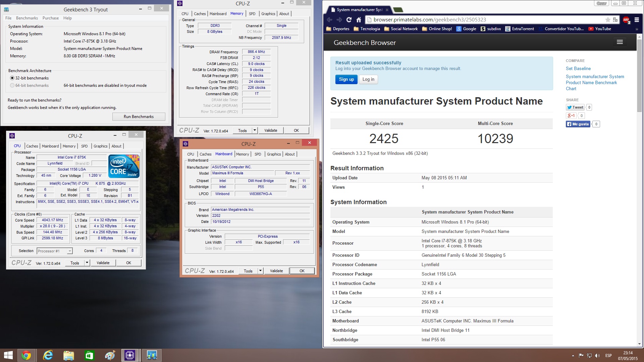Show hidden system tray icons
Viewport: 644px width, 362px height.
[573, 356]
